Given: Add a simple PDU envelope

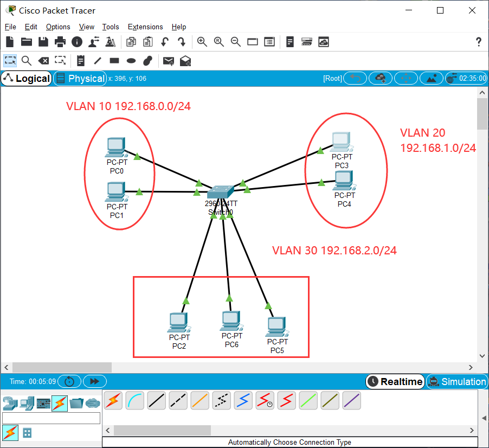Looking at the screenshot, I should 169,61.
